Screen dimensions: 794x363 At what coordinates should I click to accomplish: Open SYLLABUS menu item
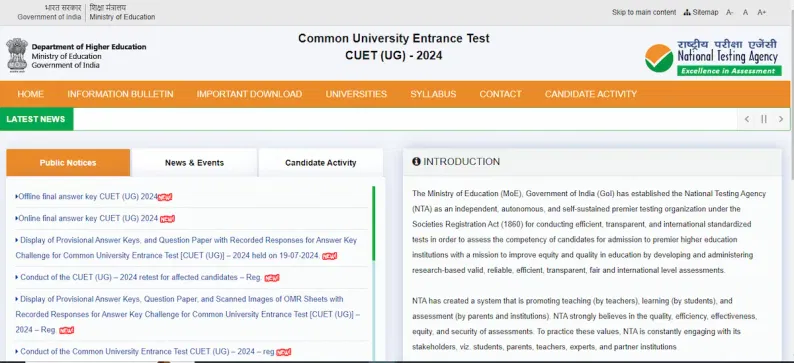[433, 94]
